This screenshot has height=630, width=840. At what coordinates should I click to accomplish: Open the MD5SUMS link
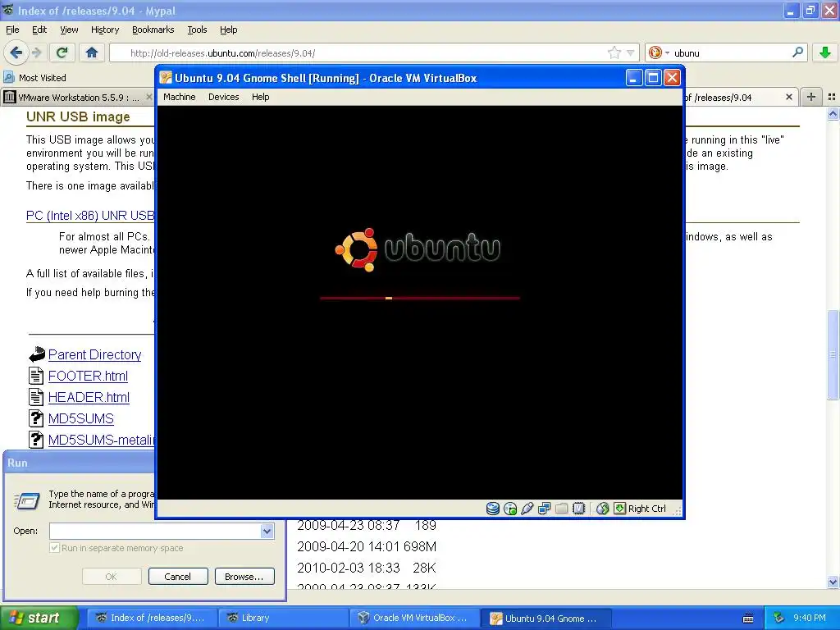tap(81, 418)
